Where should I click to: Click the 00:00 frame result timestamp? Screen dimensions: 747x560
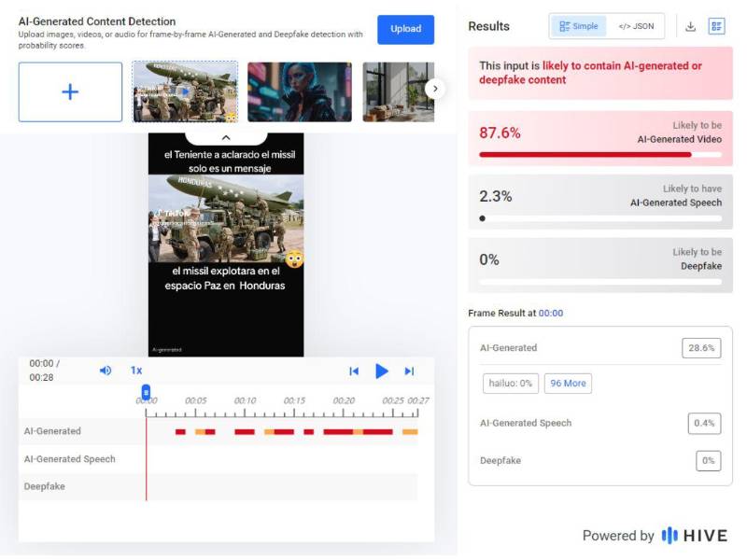point(550,314)
